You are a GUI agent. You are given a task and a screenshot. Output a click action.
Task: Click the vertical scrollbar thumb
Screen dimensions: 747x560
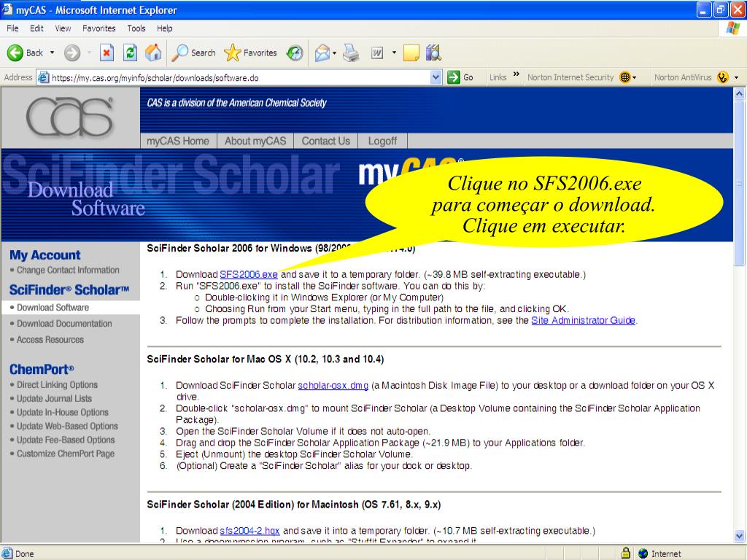(740, 183)
